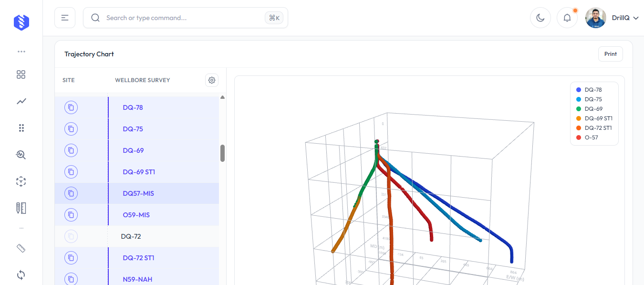
Task: Toggle the O59-MIS wellbore row
Action: pos(137,215)
